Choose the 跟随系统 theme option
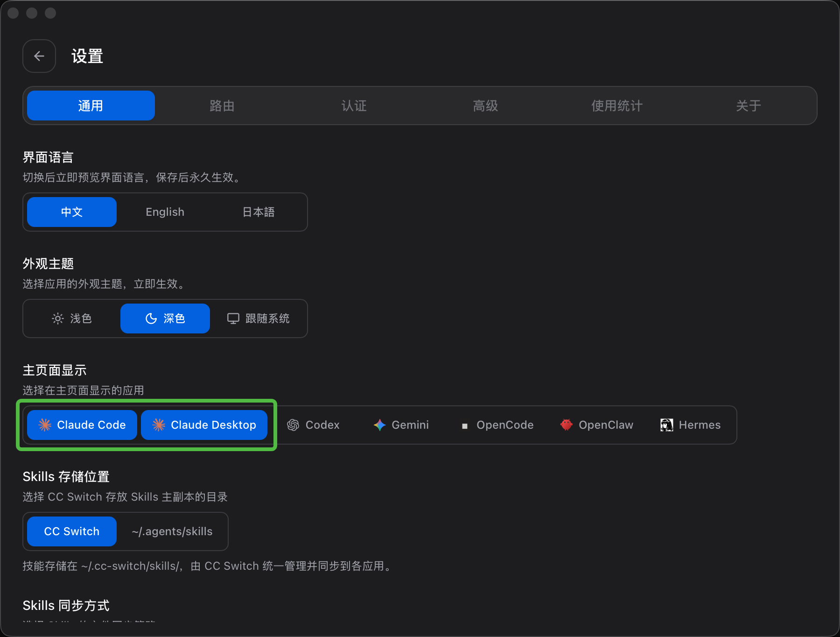 tap(259, 318)
